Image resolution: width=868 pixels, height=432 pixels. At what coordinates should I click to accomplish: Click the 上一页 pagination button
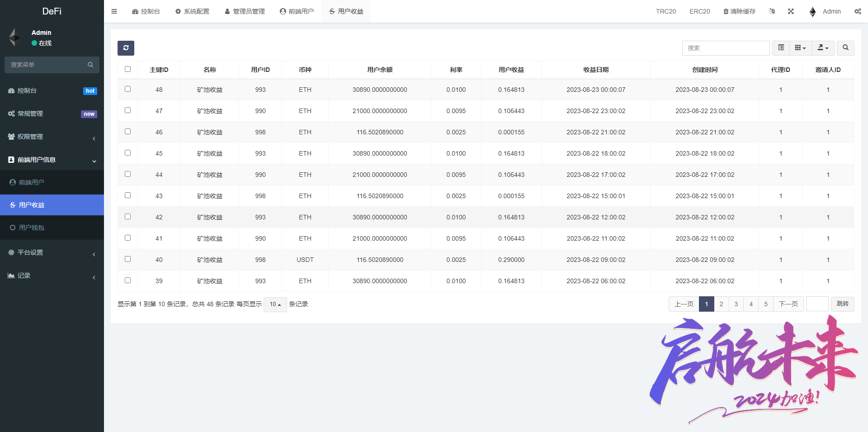pyautogui.click(x=684, y=304)
